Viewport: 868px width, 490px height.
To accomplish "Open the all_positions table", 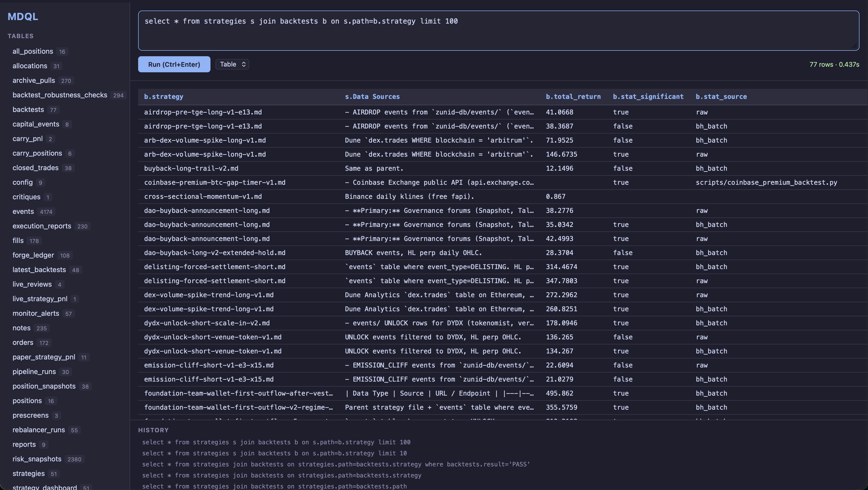I will point(33,51).
